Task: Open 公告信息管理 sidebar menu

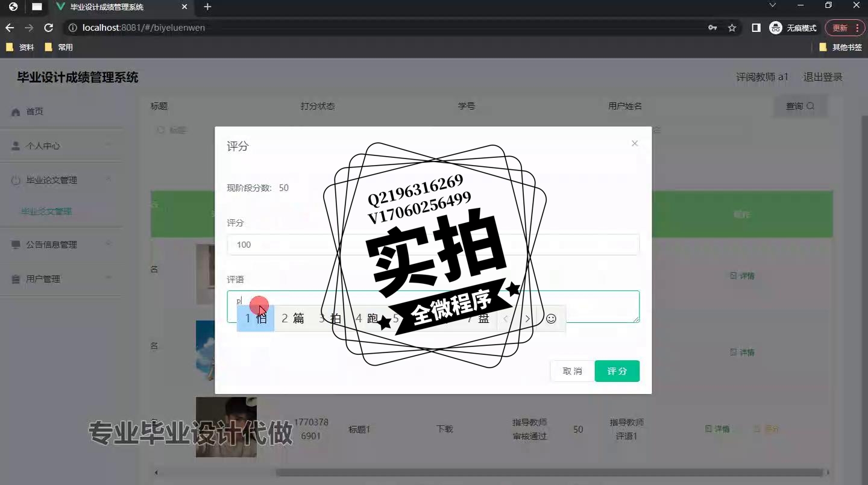Action: pos(60,245)
